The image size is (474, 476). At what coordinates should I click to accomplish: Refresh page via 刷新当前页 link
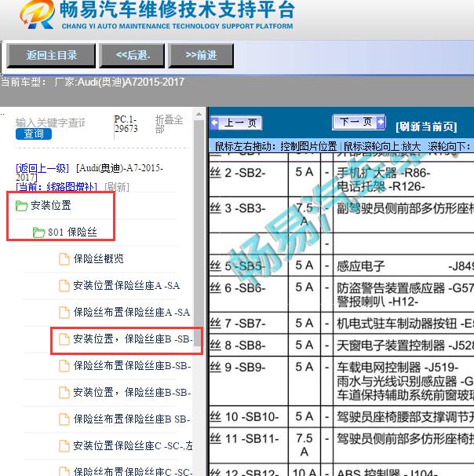pyautogui.click(x=426, y=126)
